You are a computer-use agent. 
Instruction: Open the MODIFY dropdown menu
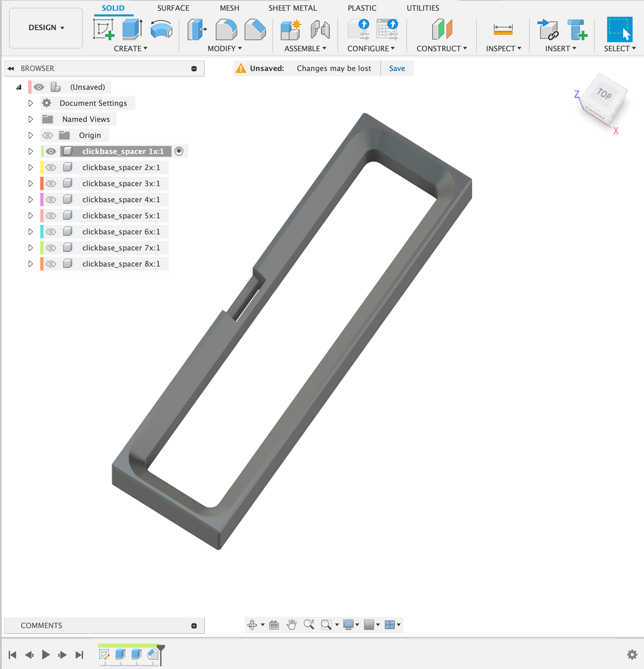point(224,49)
